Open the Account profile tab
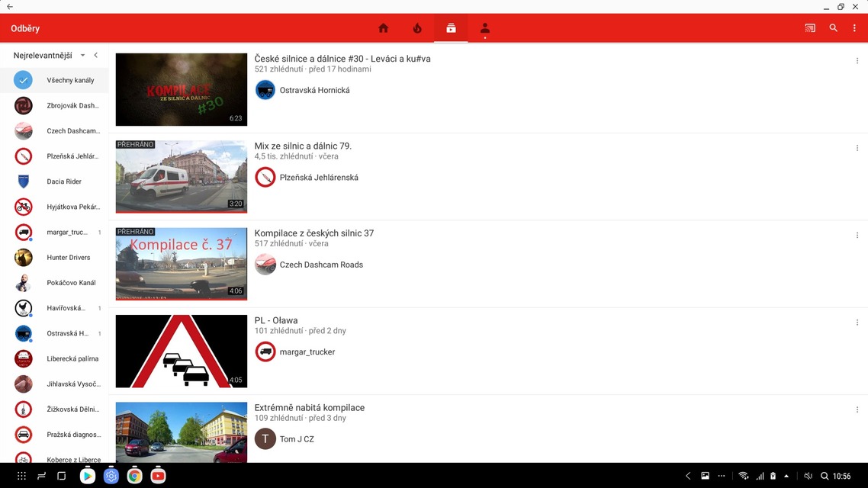Screen dimensions: 868x488 point(484,28)
